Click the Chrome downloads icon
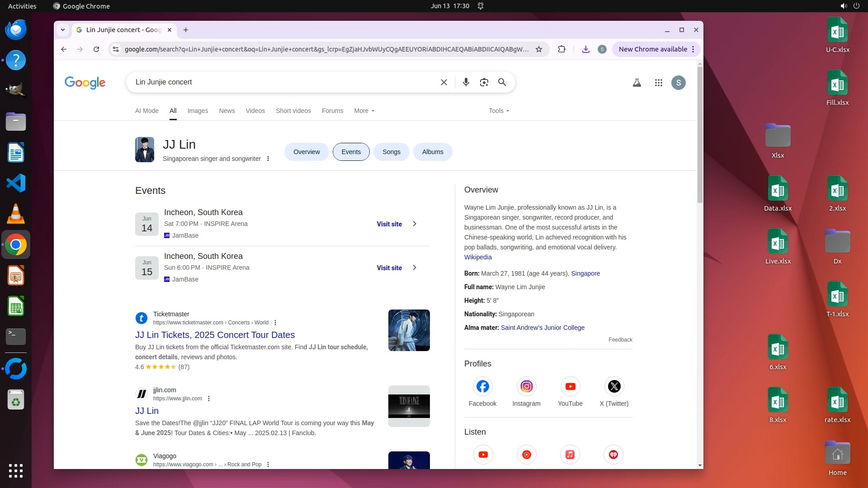 [x=585, y=49]
